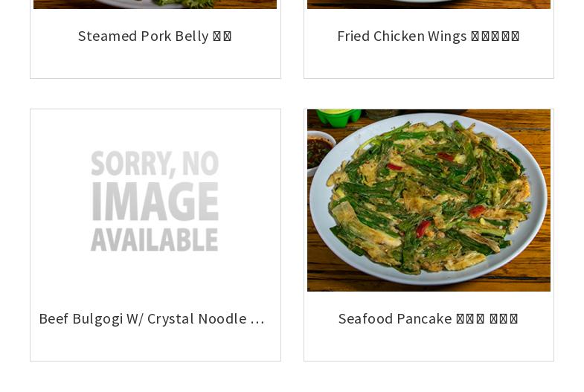Viewport: 584px width, 392px height.
Task: Click the dipping sauce bowl in pancake photo
Action: (x=318, y=152)
